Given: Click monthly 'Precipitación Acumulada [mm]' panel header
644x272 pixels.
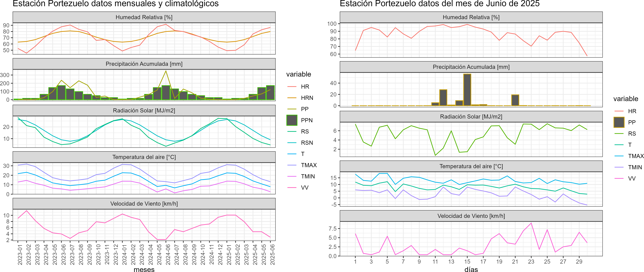Looking at the screenshot, I should [144, 64].
